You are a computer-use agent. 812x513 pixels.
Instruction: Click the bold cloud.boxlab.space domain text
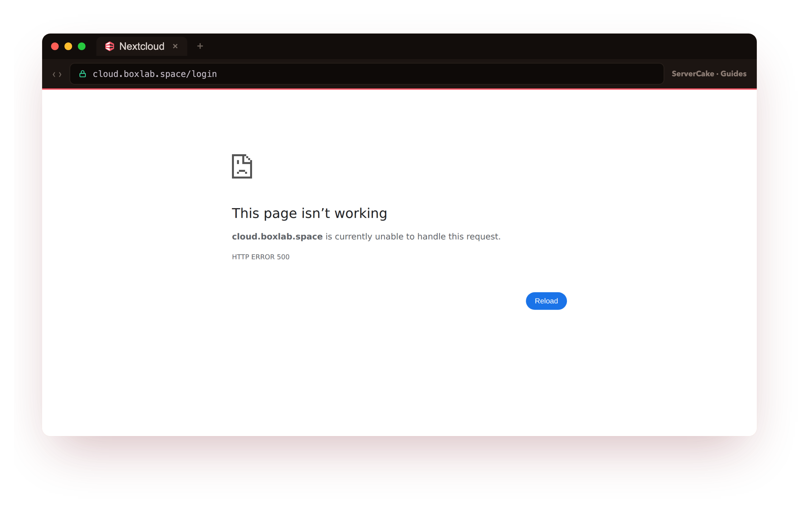pos(277,237)
